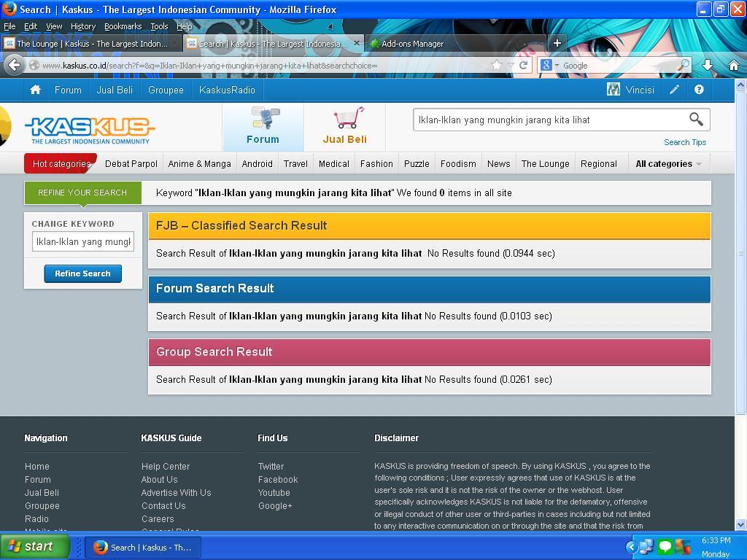Viewport: 747px width, 560px height.
Task: Open the Forum icon tab
Action: tap(263, 127)
